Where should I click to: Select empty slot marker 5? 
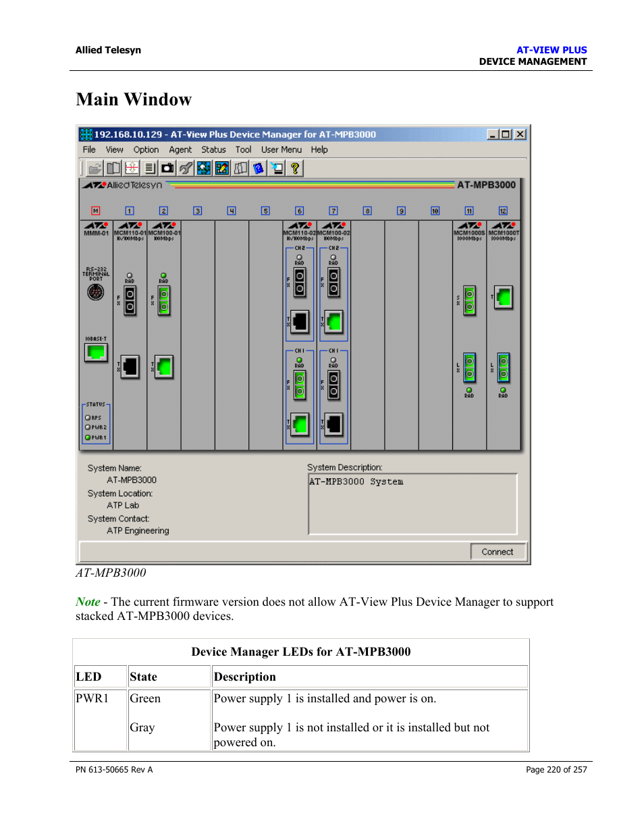click(x=265, y=211)
